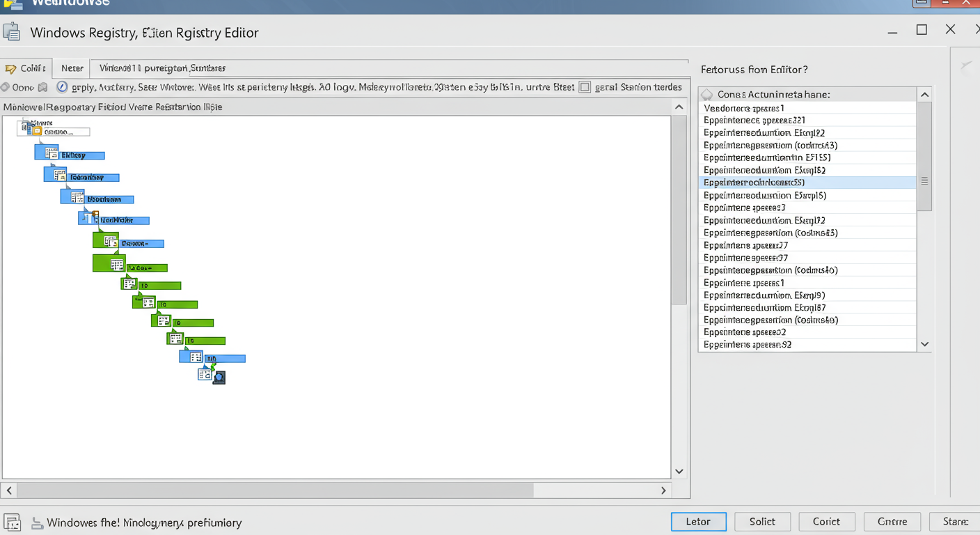Screen dimensions: 980x535
Task: Select the Dronone tree node label
Action: point(141,244)
